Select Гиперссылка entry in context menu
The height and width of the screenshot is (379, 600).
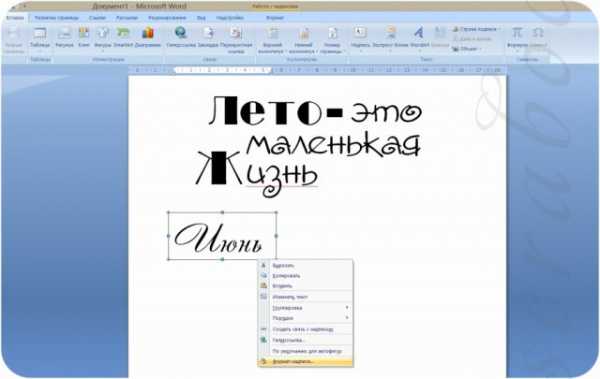305,340
